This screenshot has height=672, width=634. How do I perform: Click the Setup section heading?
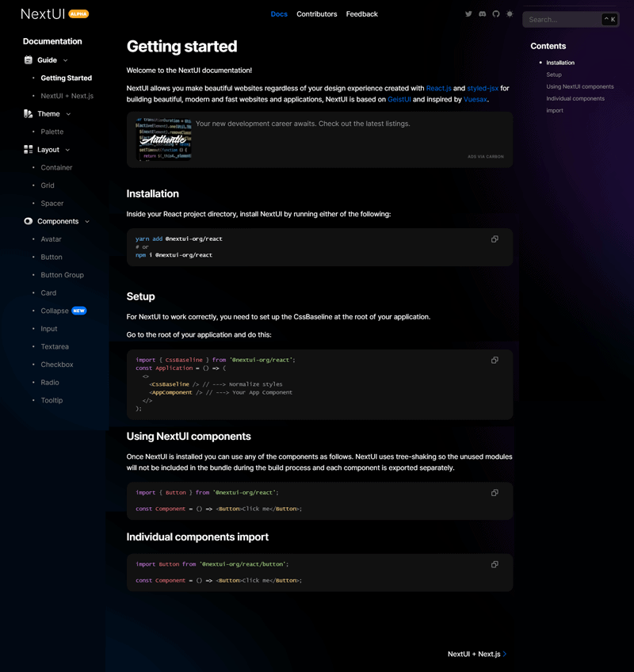pos(140,296)
